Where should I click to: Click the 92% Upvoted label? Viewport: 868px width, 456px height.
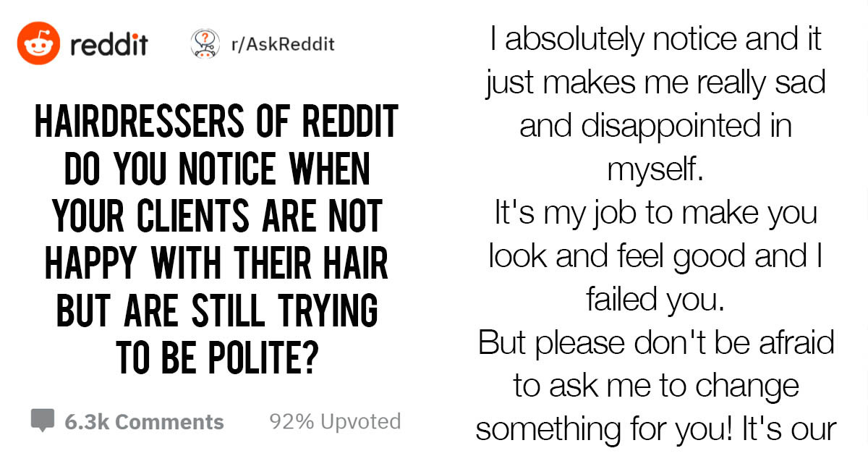click(334, 421)
